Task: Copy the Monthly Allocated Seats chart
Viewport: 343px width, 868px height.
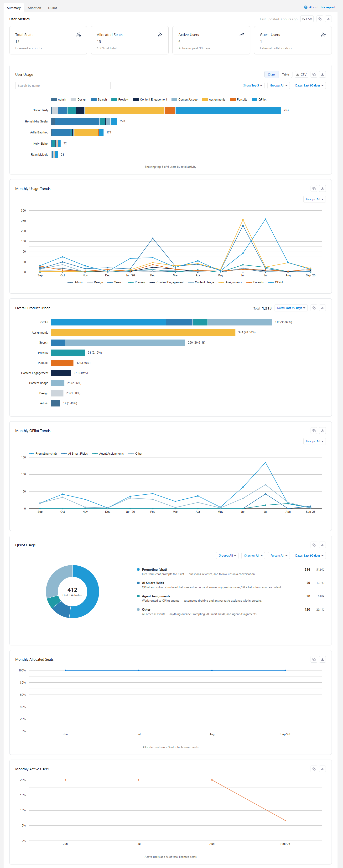Action: click(314, 660)
